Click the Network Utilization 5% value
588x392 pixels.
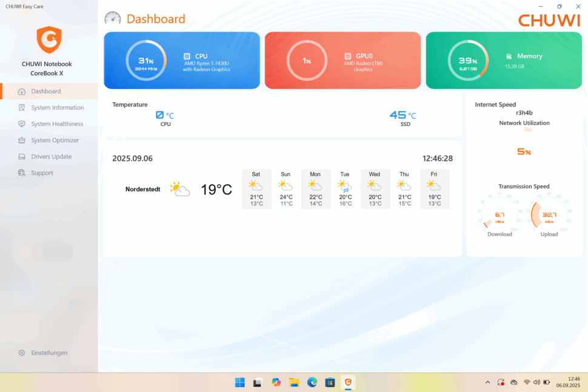[x=524, y=152]
